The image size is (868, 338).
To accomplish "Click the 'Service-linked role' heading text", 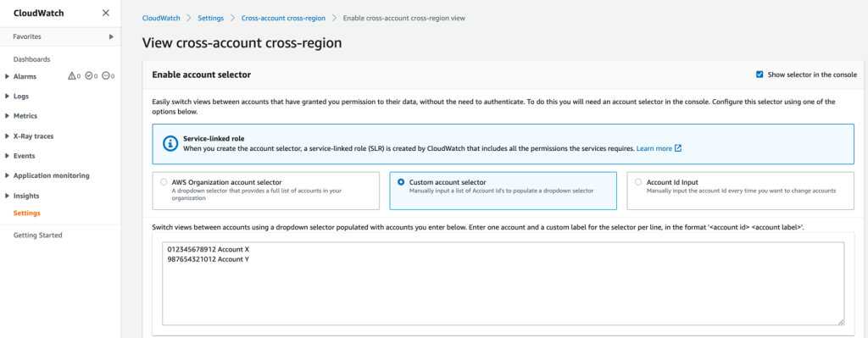I will click(x=214, y=138).
